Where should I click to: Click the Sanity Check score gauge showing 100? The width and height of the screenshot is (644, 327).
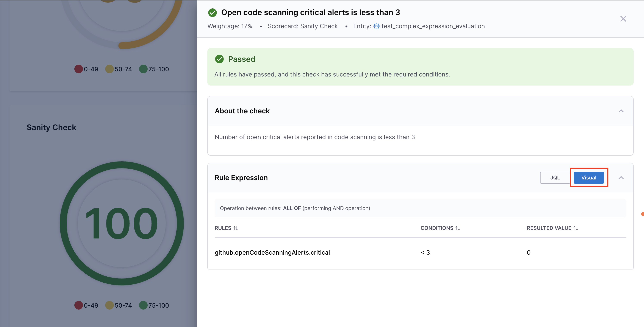coord(122,223)
